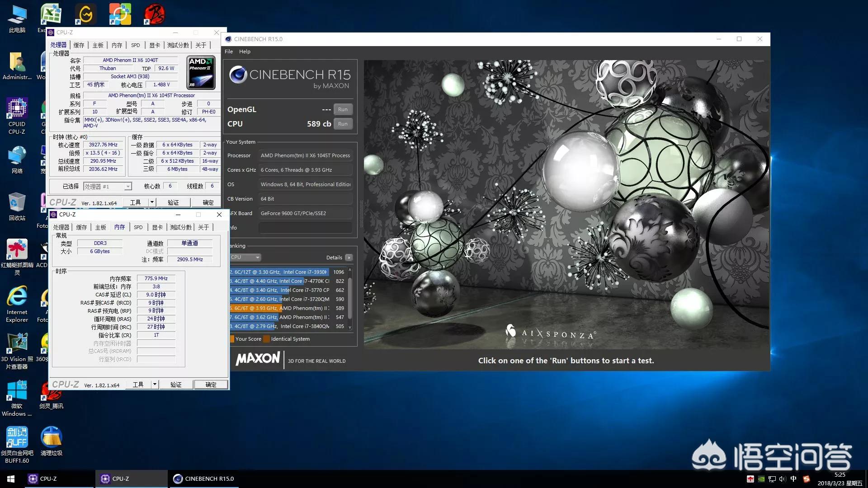Viewport: 868px width, 488px height.
Task: Select i7-4770K ranking entry scoring 822
Action: [288, 281]
